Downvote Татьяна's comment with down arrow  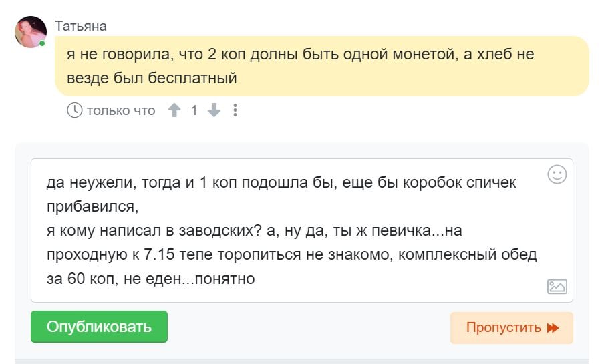(214, 110)
